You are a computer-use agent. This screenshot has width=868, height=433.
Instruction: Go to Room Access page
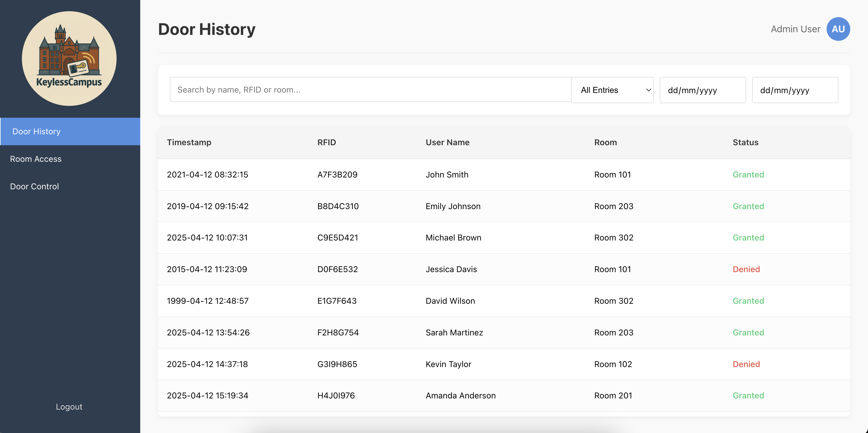click(36, 159)
